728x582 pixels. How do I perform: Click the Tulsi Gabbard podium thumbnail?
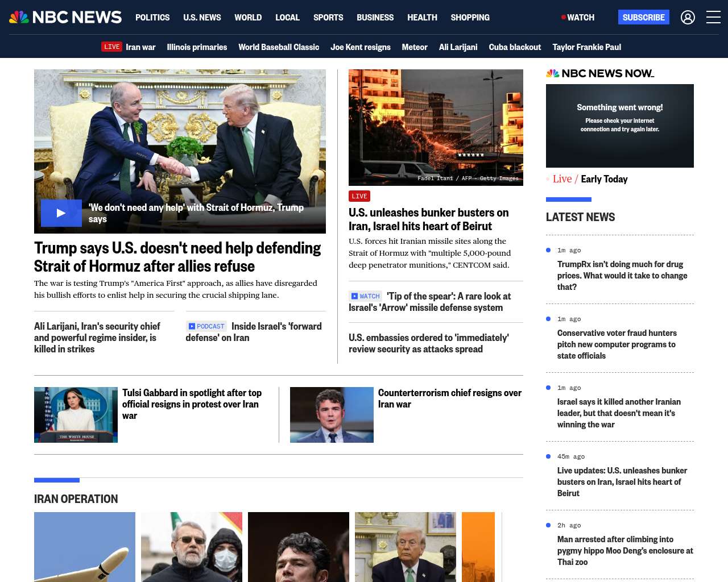76,415
